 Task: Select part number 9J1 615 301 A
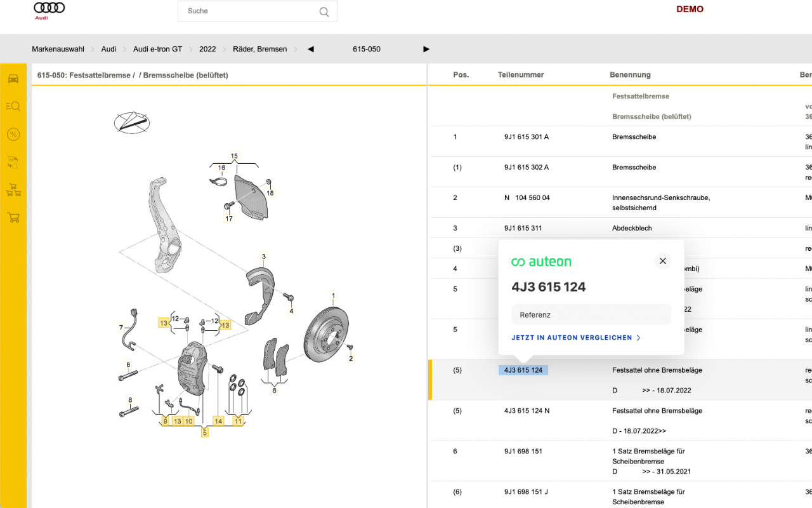click(x=527, y=137)
